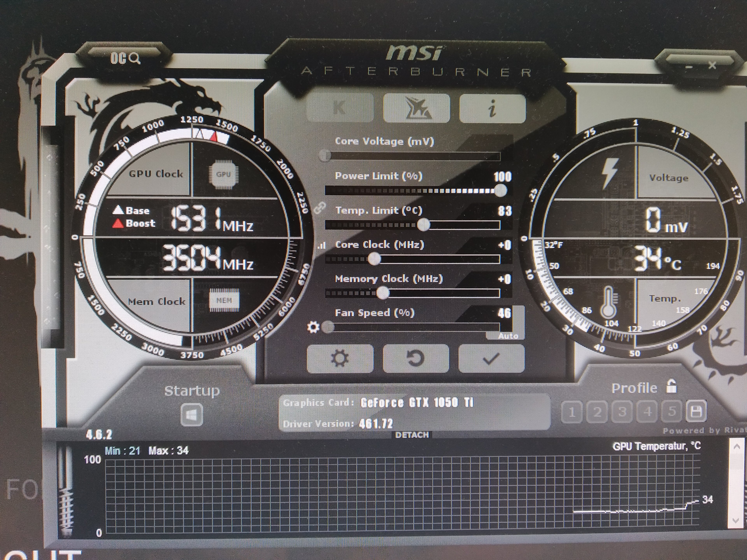Click the monitor graph scroll down arrow
Screen dimensions: 747x560
pyautogui.click(x=736, y=521)
